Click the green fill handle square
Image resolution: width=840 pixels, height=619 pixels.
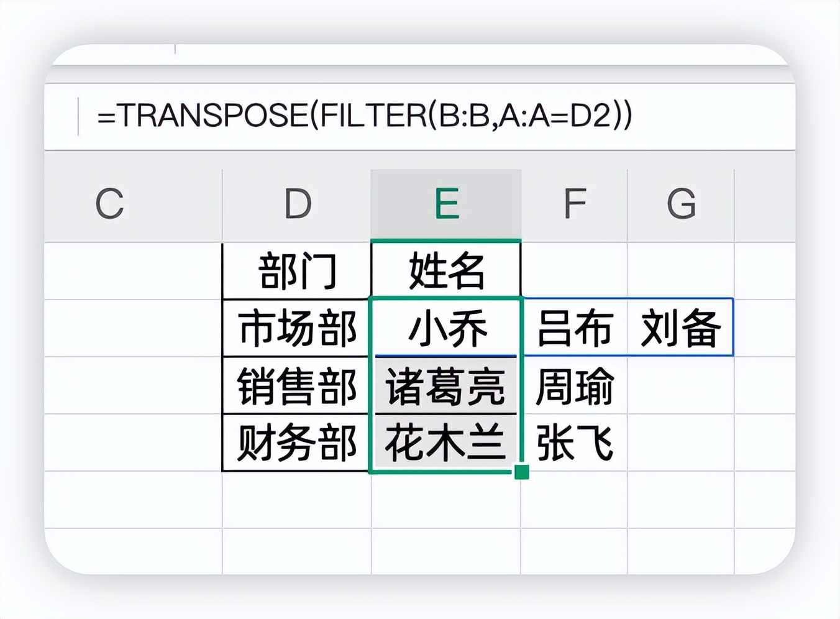click(x=522, y=472)
